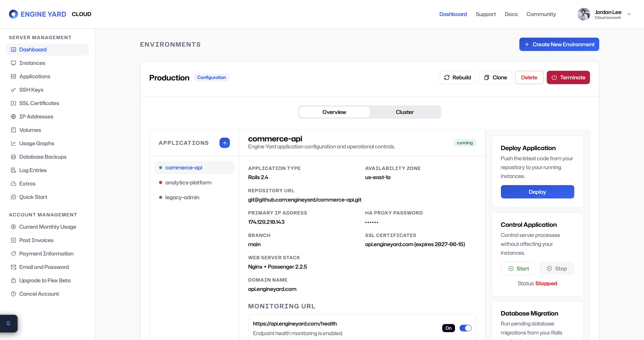Open Dashboard in top navigation
The image size is (644, 340).
453,14
